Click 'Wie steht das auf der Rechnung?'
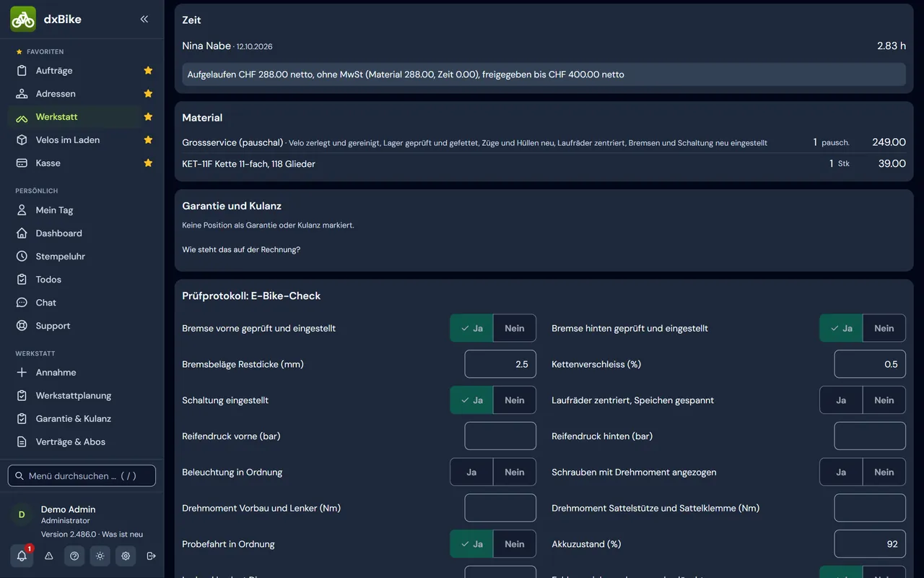The image size is (924, 578). coord(241,250)
